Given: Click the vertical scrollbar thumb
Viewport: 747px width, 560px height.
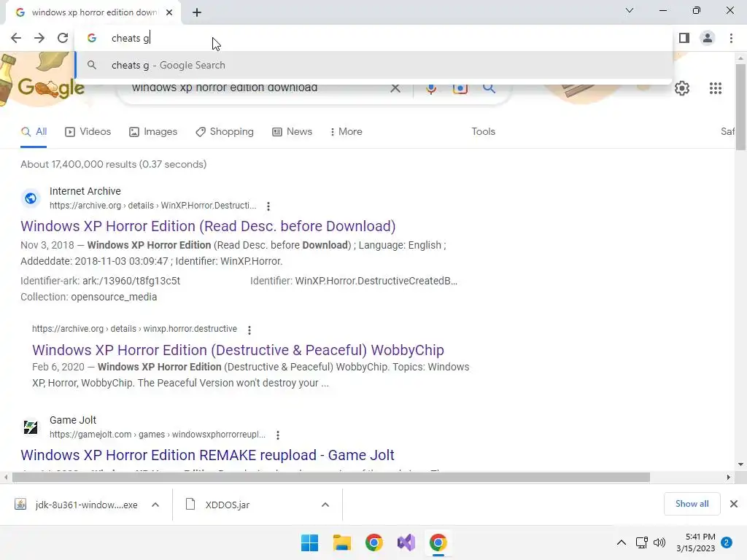Looking at the screenshot, I should [740, 107].
